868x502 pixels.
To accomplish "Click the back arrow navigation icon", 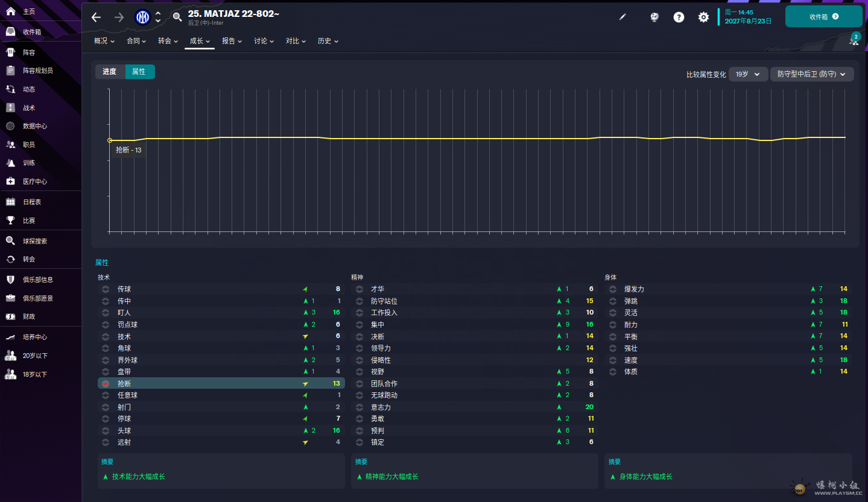I will pyautogui.click(x=97, y=17).
